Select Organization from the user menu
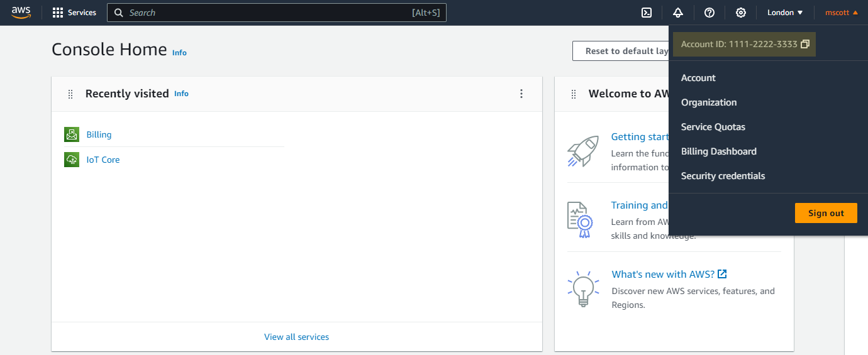Screen dimensions: 868x355 [709, 102]
